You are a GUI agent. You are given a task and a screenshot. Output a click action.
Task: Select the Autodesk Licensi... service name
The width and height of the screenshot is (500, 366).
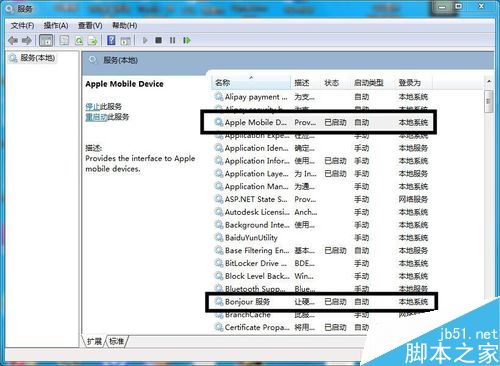coord(257,212)
